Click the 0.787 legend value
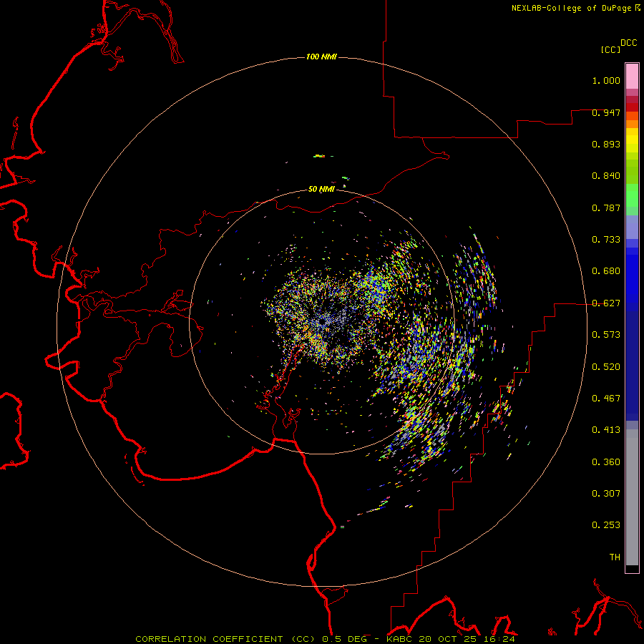Viewport: 644px width, 644px height. (x=606, y=208)
